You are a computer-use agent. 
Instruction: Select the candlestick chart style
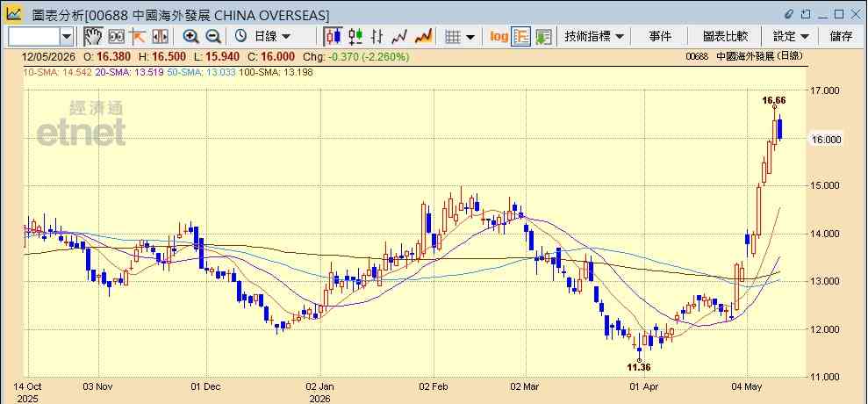pos(334,37)
